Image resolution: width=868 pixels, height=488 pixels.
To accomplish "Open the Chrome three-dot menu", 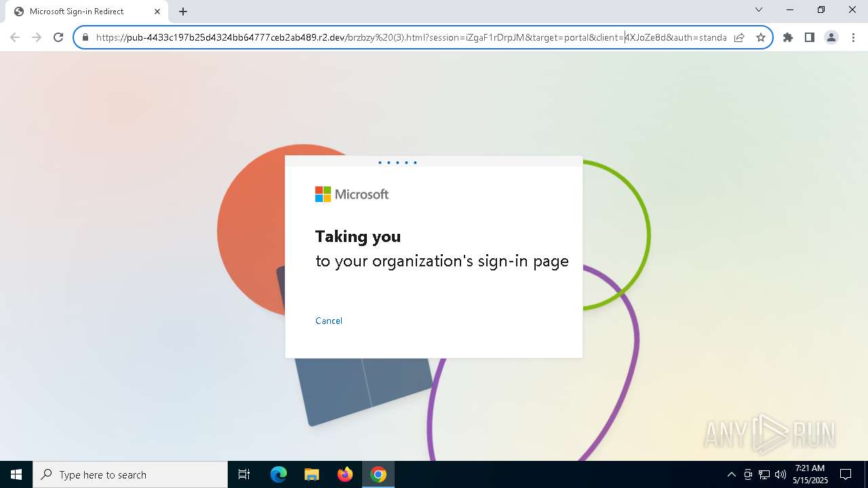I will (853, 37).
